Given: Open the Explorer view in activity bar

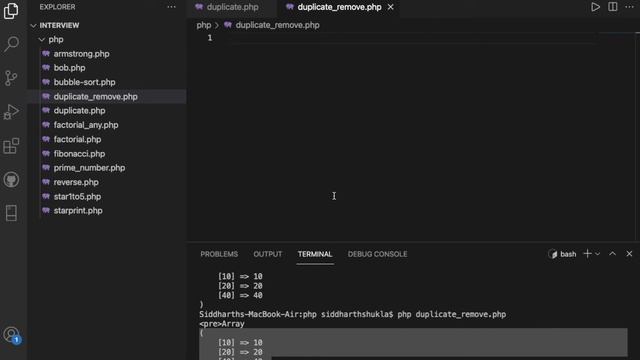Looking at the screenshot, I should [x=11, y=11].
